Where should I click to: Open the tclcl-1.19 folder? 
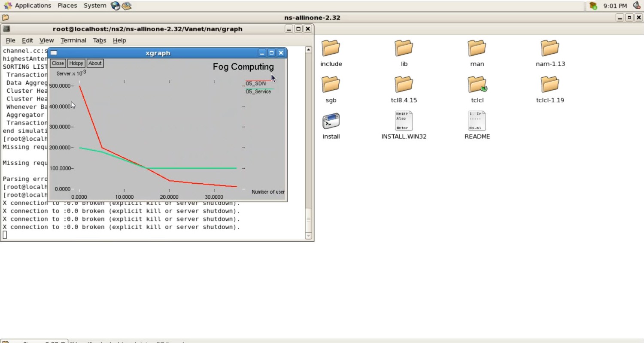tap(550, 85)
